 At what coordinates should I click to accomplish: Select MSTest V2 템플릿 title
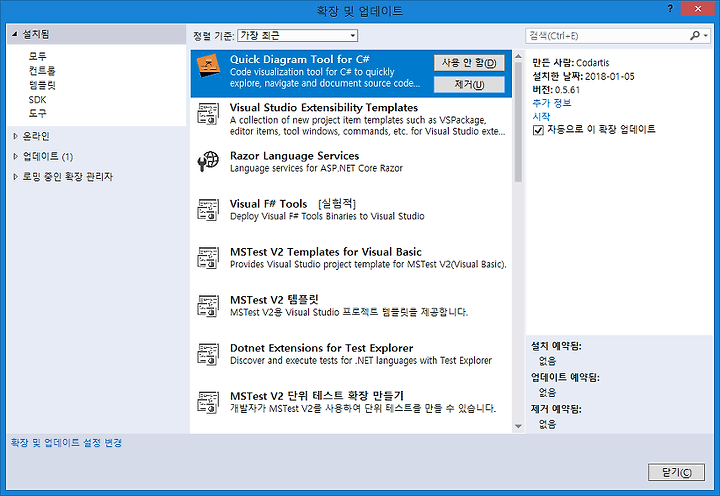(x=274, y=300)
